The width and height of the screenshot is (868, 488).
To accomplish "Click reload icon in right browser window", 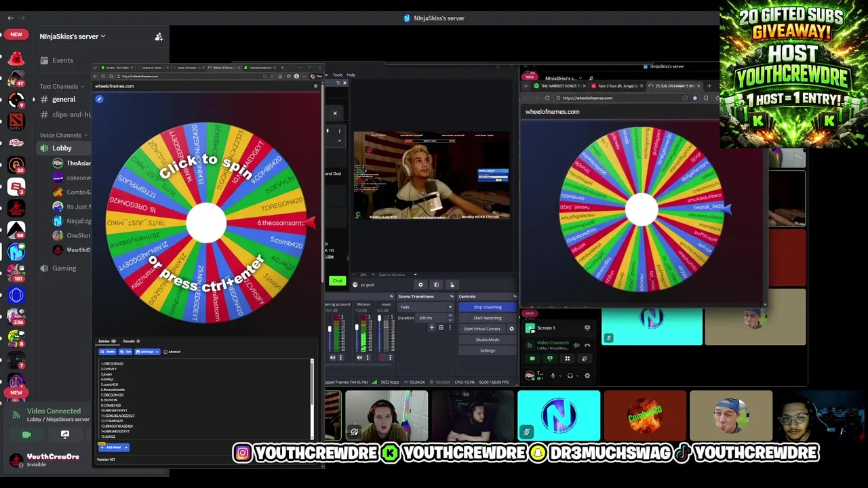I will point(547,98).
